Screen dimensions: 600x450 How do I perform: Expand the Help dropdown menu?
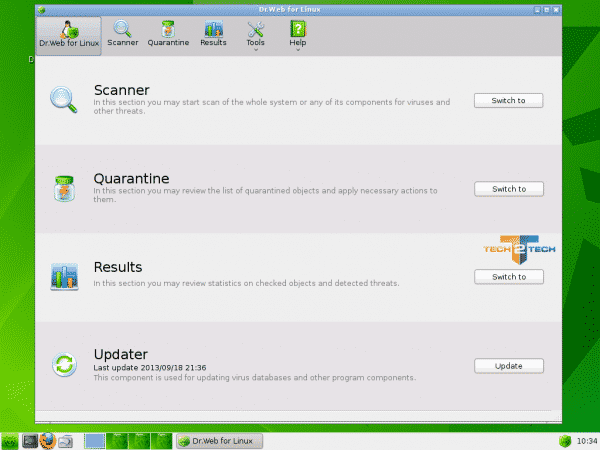[298, 35]
